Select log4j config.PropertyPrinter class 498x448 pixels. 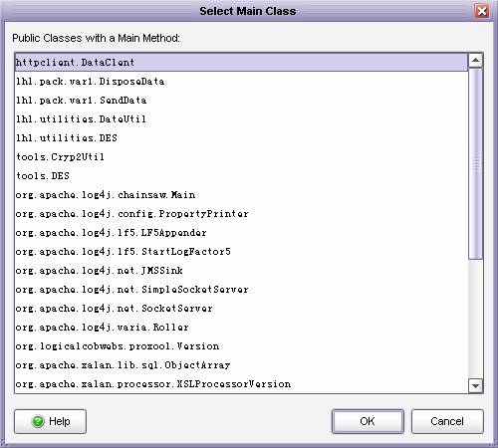(241, 214)
